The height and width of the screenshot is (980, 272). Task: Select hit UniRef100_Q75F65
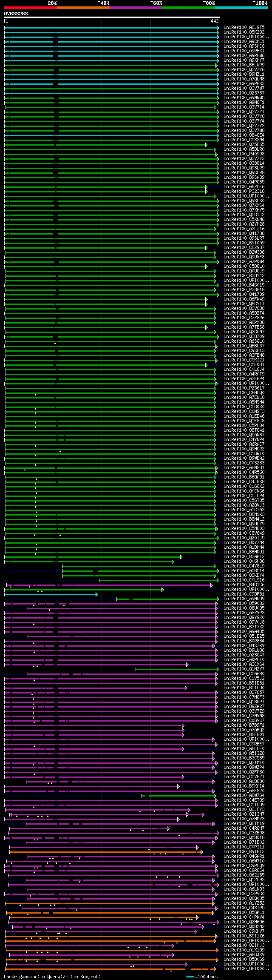(244, 144)
